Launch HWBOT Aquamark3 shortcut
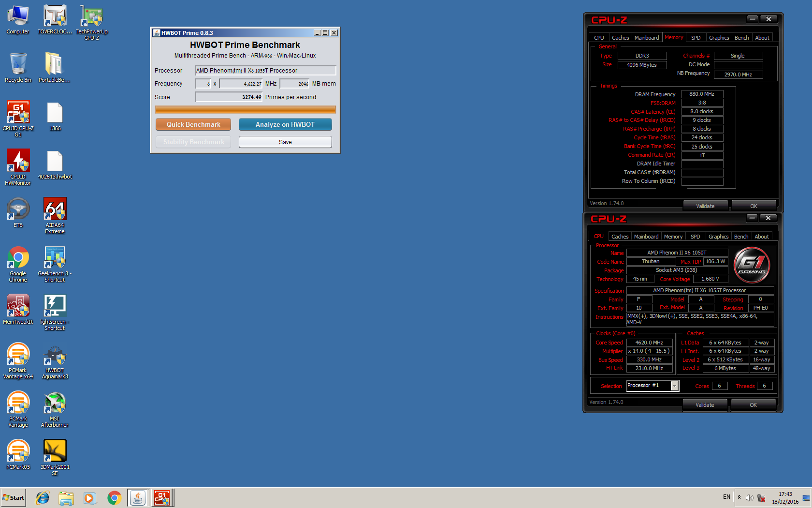 pyautogui.click(x=55, y=361)
